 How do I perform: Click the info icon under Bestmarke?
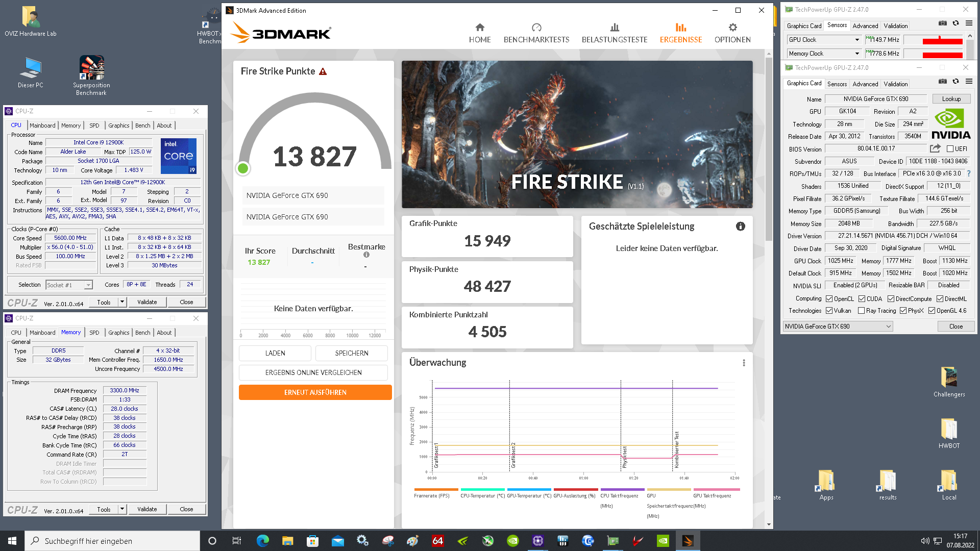pos(366,255)
